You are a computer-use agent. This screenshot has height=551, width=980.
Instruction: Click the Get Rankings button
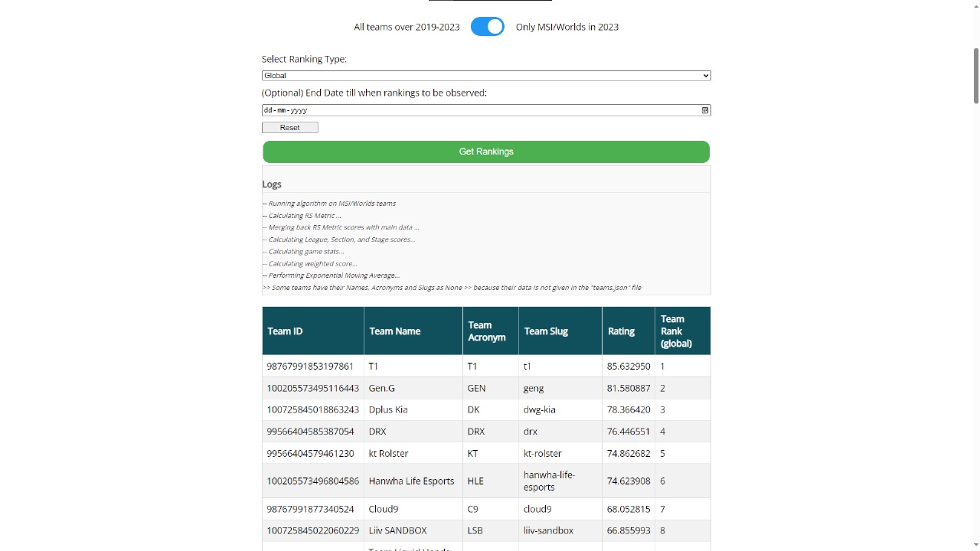pyautogui.click(x=486, y=152)
